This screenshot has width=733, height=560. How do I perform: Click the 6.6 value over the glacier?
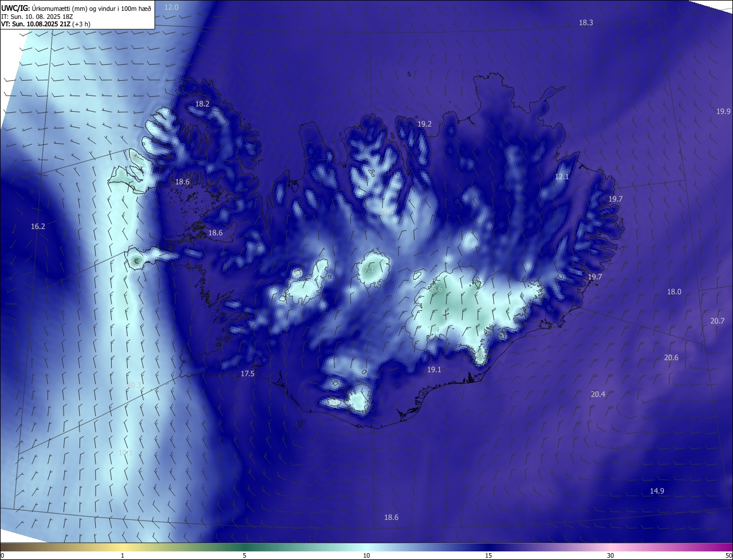click(x=437, y=290)
